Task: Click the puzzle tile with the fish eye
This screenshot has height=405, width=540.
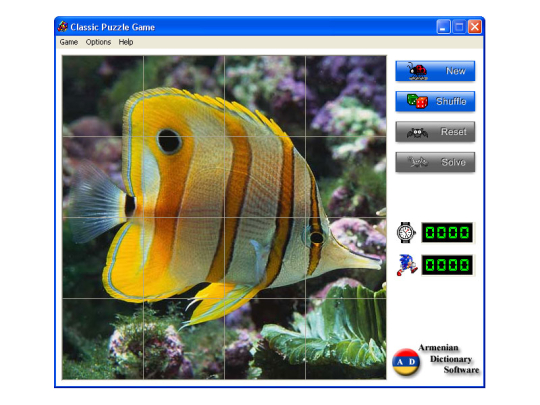Action: tap(184, 177)
